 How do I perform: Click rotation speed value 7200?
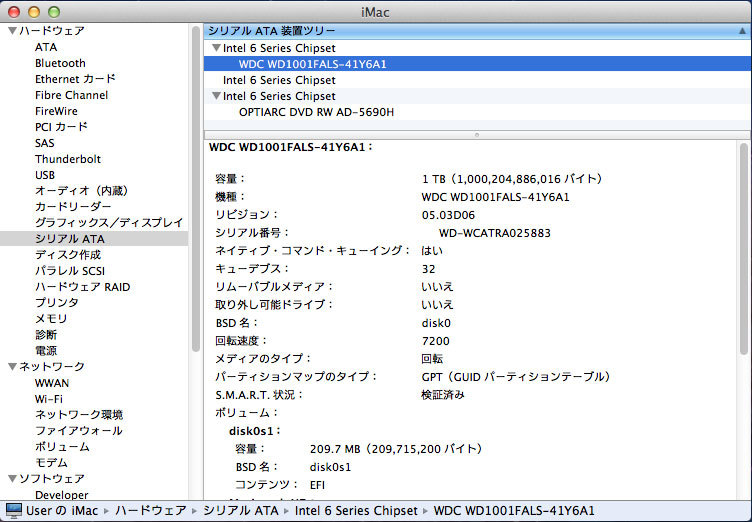pos(435,341)
